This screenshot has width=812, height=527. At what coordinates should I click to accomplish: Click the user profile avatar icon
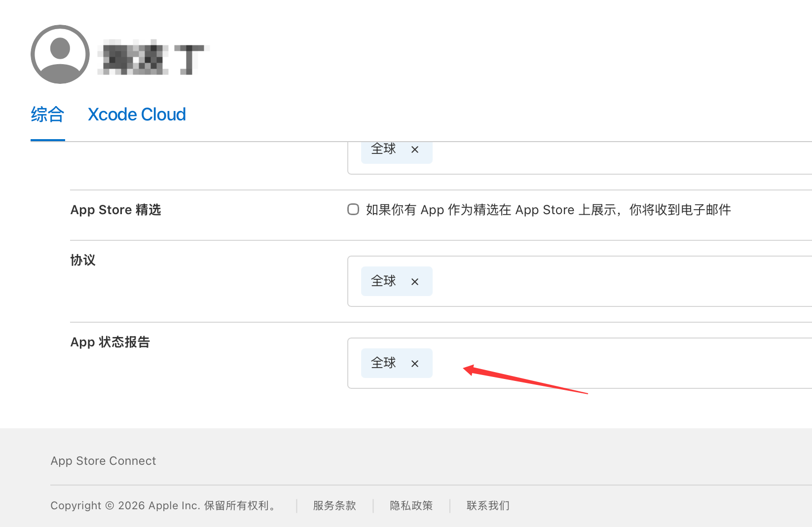point(60,54)
